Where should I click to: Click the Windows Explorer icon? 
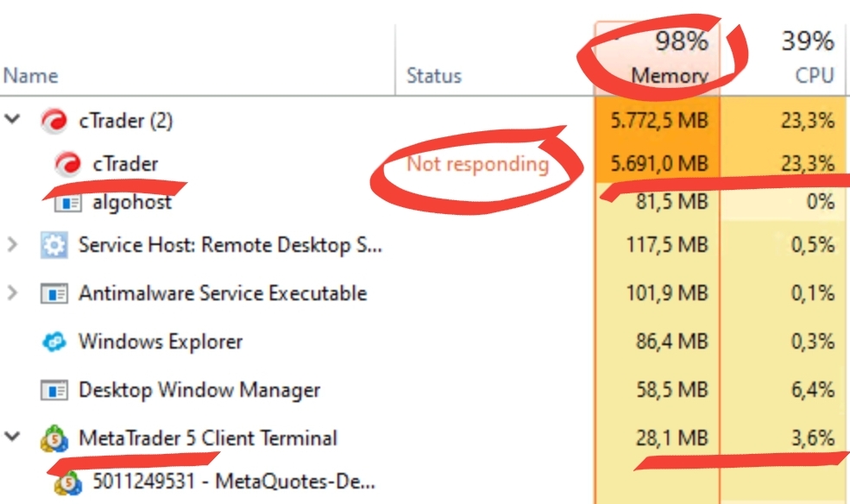(x=54, y=342)
